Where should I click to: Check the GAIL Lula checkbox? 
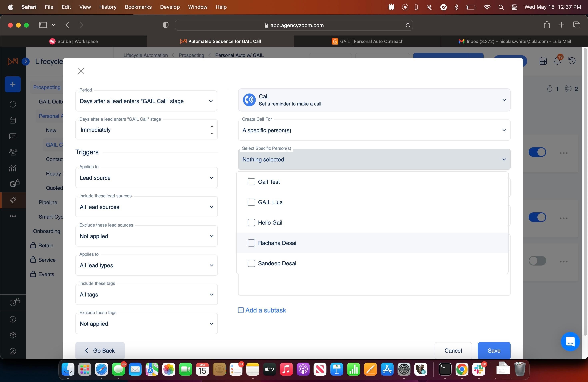pos(251,202)
